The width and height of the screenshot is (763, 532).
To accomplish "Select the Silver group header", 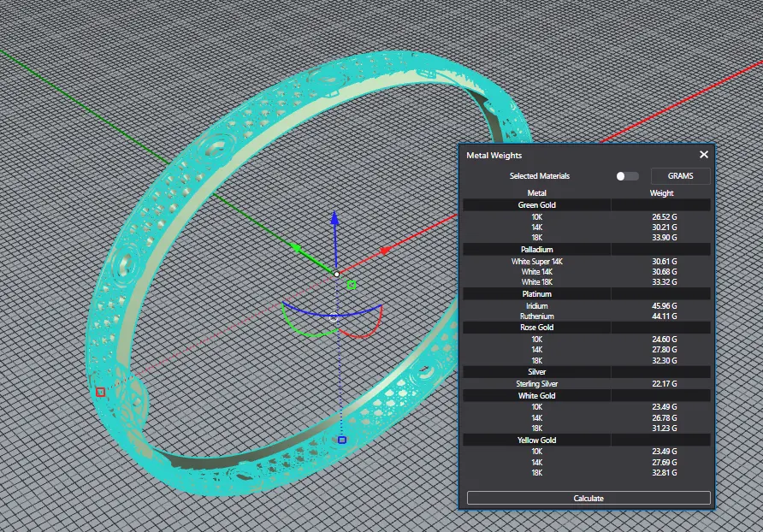I will 587,372.
